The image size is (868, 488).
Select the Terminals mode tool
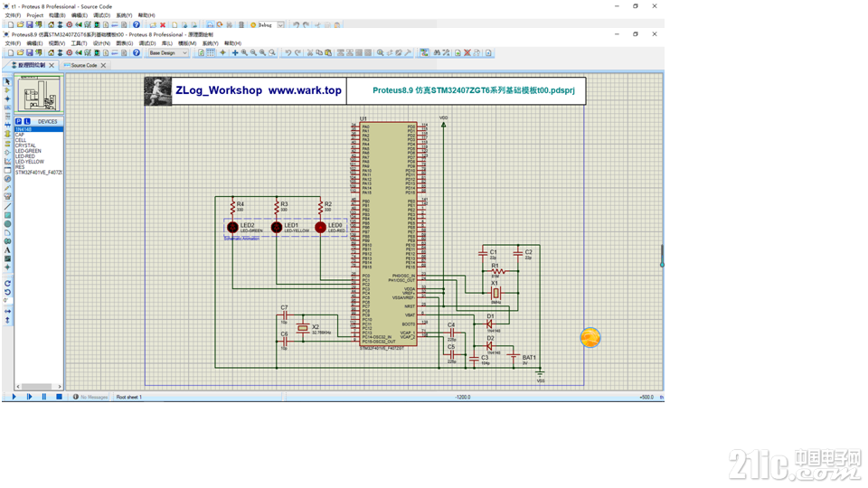(x=7, y=144)
